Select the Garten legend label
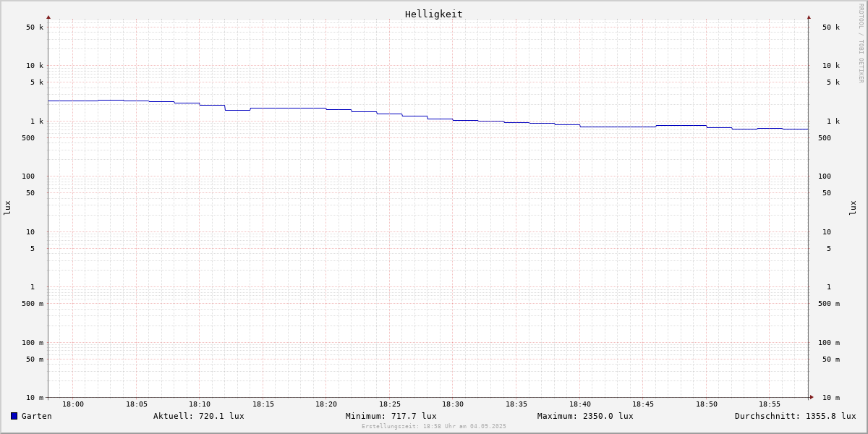Image resolution: width=868 pixels, height=434 pixels. (x=36, y=416)
